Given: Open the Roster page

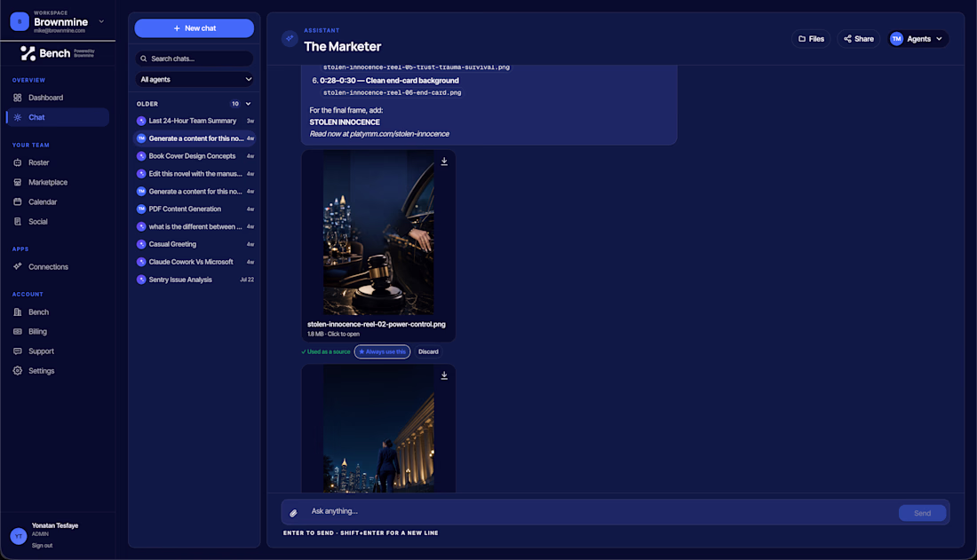Looking at the screenshot, I should (58, 162).
